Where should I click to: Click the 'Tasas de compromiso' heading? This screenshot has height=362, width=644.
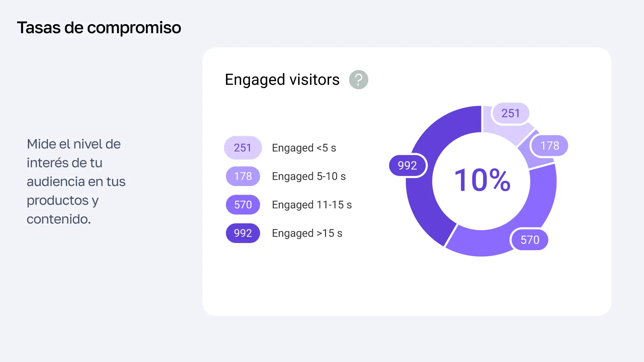pos(99,27)
